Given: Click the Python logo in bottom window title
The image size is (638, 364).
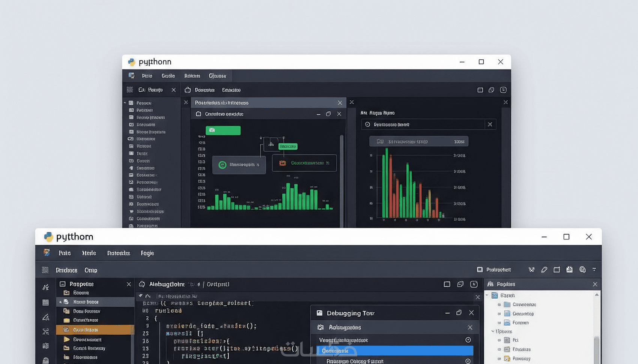Looking at the screenshot, I should point(48,236).
